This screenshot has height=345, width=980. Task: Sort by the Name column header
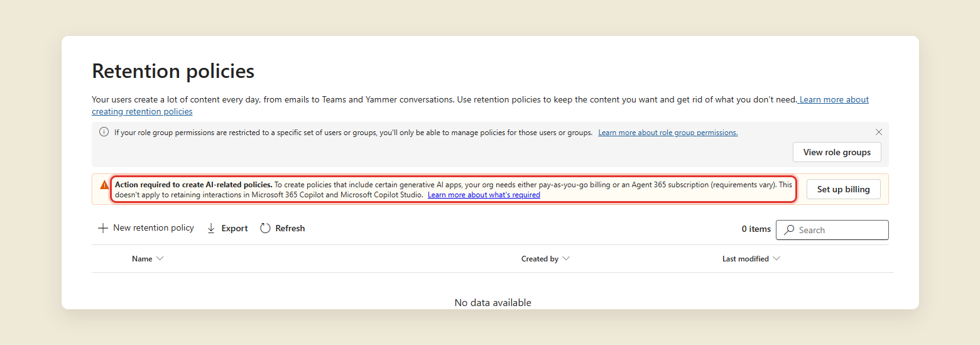tap(142, 259)
